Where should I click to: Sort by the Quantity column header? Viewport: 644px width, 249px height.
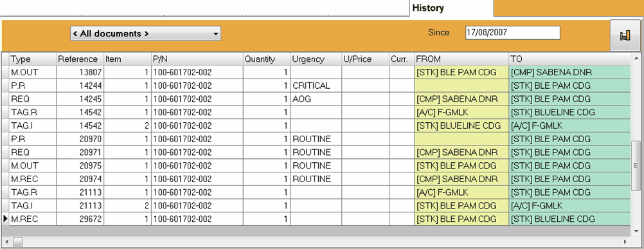click(x=267, y=59)
